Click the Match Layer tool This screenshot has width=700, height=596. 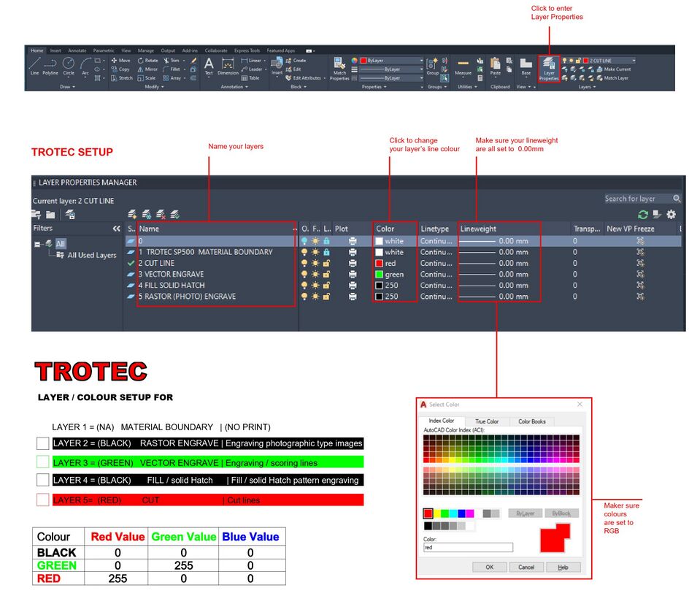point(612,77)
